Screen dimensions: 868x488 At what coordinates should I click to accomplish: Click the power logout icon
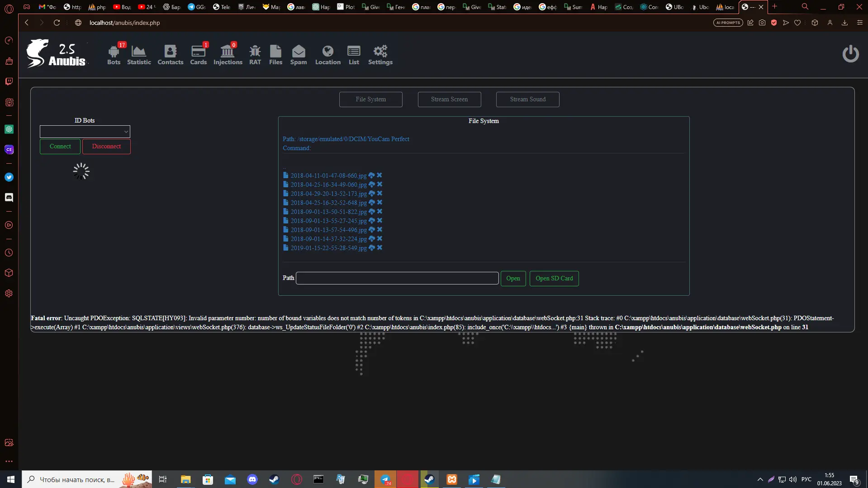[x=850, y=54]
